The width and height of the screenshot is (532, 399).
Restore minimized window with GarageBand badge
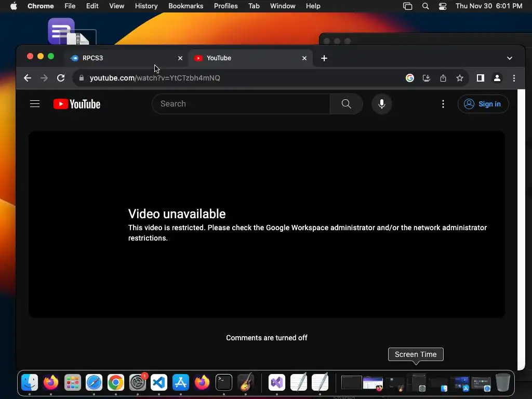click(395, 383)
